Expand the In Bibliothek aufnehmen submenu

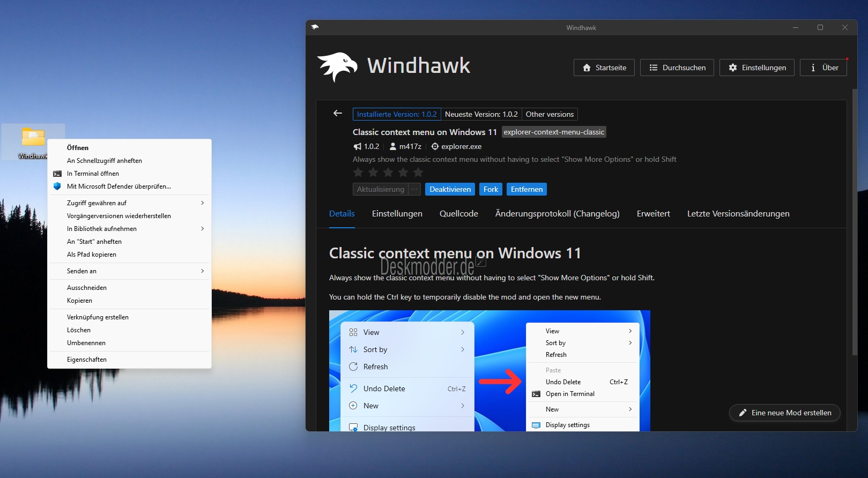pyautogui.click(x=130, y=229)
